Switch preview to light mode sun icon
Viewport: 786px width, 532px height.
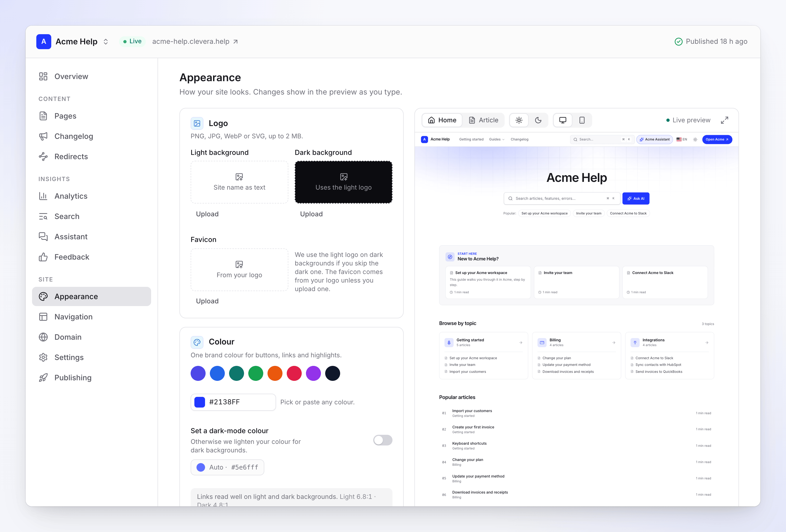[519, 120]
